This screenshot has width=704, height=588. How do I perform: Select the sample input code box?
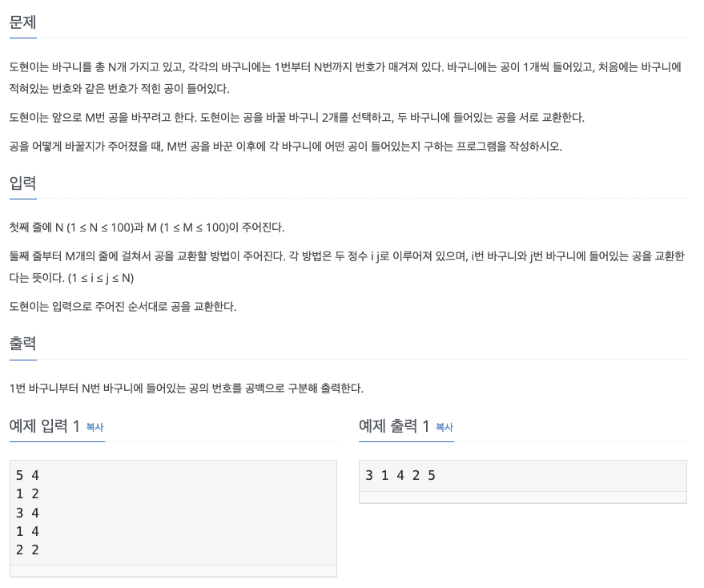(172, 513)
